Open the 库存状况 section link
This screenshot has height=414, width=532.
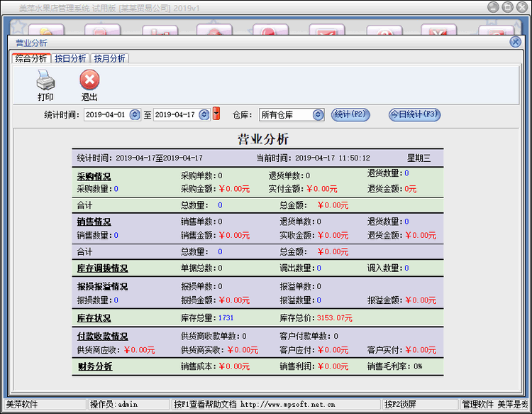point(94,318)
